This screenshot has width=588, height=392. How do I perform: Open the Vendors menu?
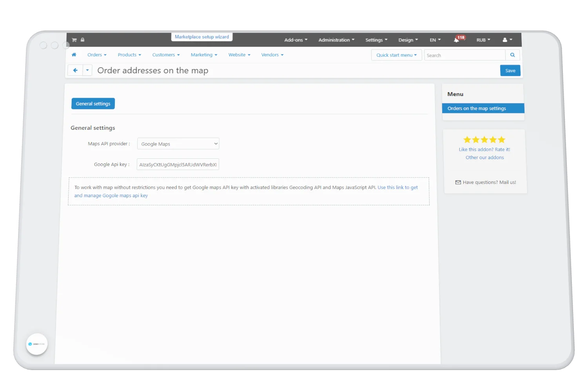pos(272,55)
